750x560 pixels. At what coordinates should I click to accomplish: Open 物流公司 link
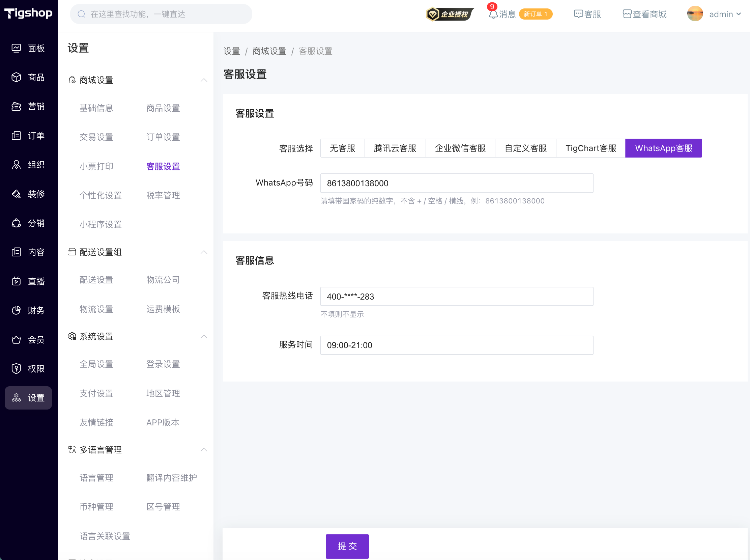coord(163,280)
